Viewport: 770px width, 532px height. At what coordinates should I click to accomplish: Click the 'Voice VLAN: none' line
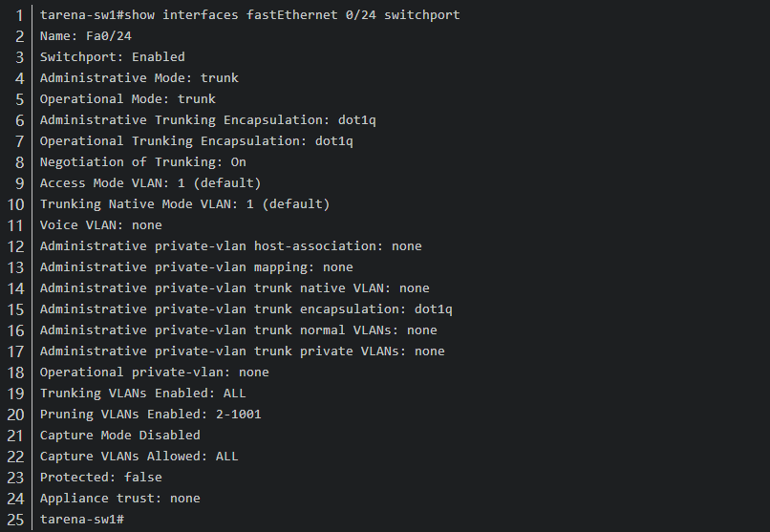click(100, 225)
